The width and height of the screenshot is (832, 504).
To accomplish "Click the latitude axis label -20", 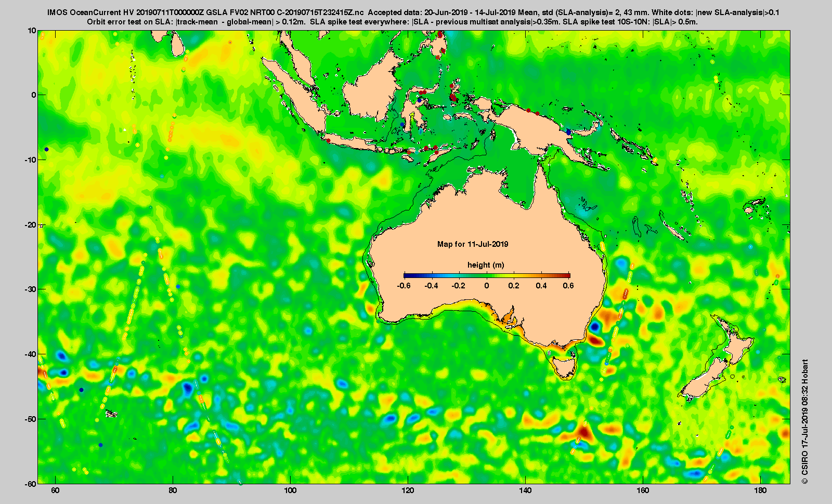I will click(31, 225).
